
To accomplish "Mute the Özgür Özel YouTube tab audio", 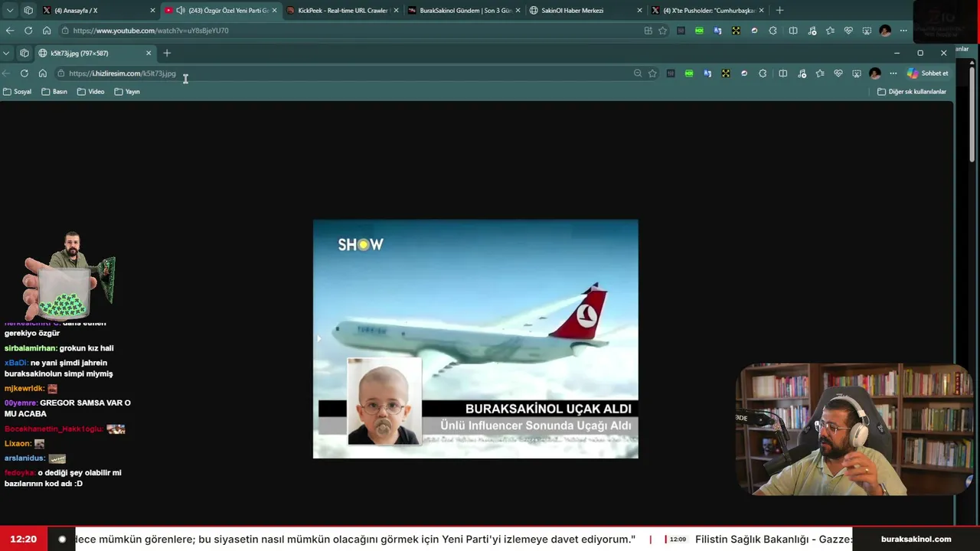I will [x=181, y=11].
